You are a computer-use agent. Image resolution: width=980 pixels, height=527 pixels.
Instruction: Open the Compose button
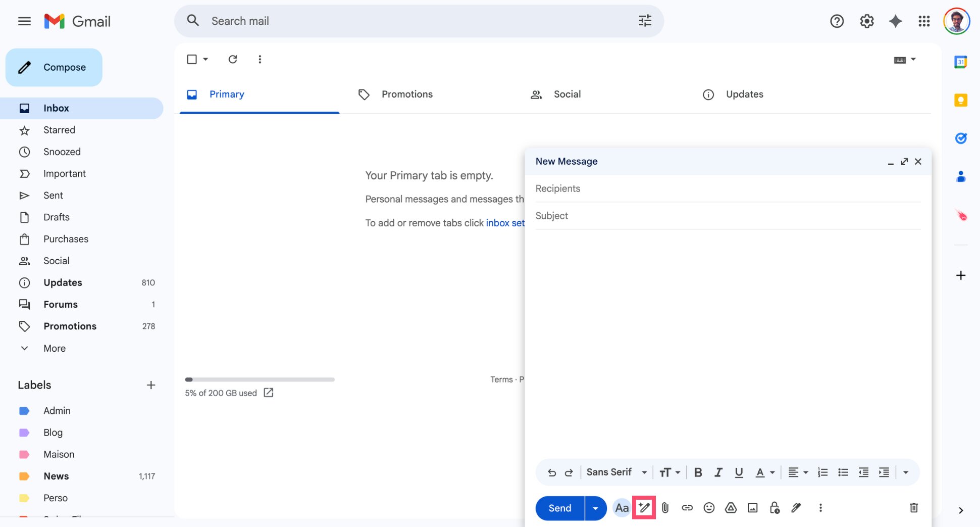tap(54, 67)
